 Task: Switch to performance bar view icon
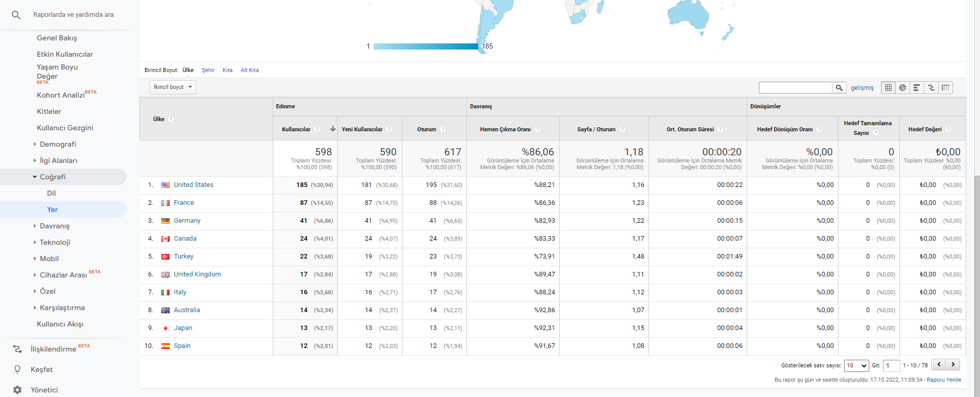917,88
